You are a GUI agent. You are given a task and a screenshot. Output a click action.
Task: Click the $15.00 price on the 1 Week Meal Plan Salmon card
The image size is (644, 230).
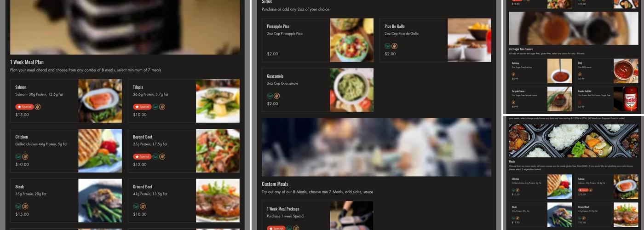click(22, 115)
